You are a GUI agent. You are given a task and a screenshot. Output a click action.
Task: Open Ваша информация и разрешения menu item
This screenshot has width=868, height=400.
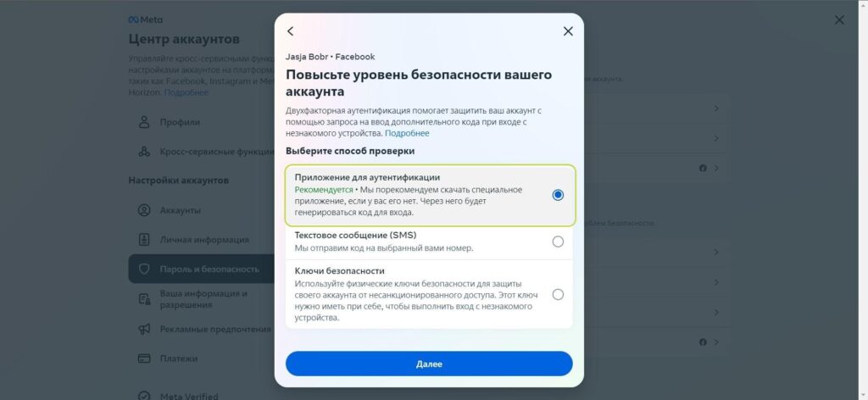click(x=202, y=299)
